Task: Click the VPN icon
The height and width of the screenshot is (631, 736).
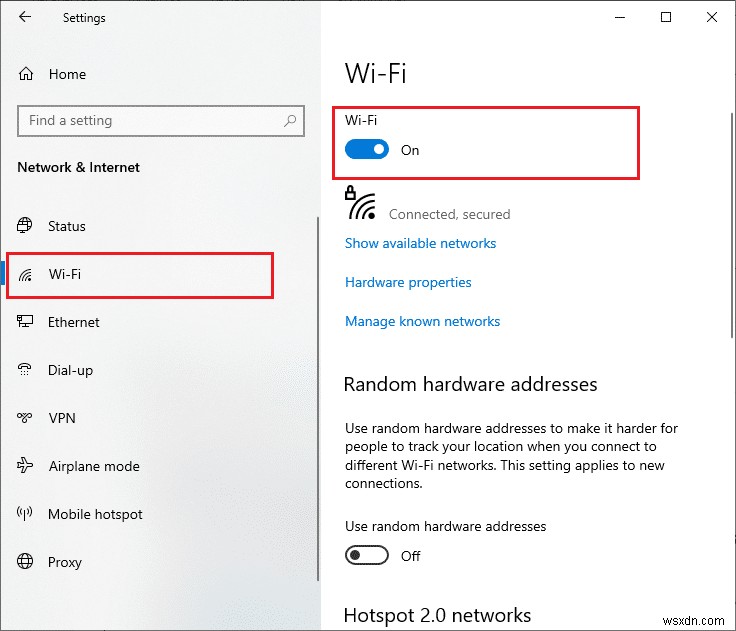Action: click(27, 418)
